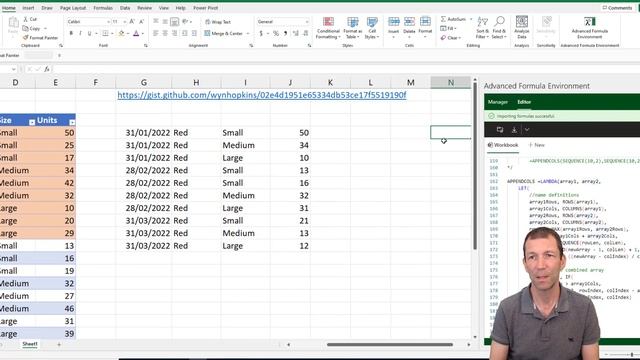Click the Borders icon
This screenshot has width=640, height=360.
[x=105, y=33]
